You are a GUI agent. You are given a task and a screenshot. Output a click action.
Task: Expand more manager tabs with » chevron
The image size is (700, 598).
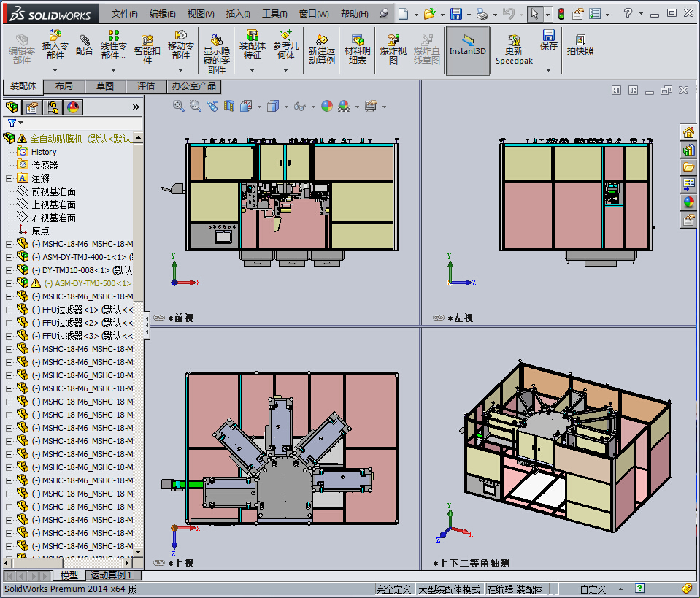pos(136,107)
